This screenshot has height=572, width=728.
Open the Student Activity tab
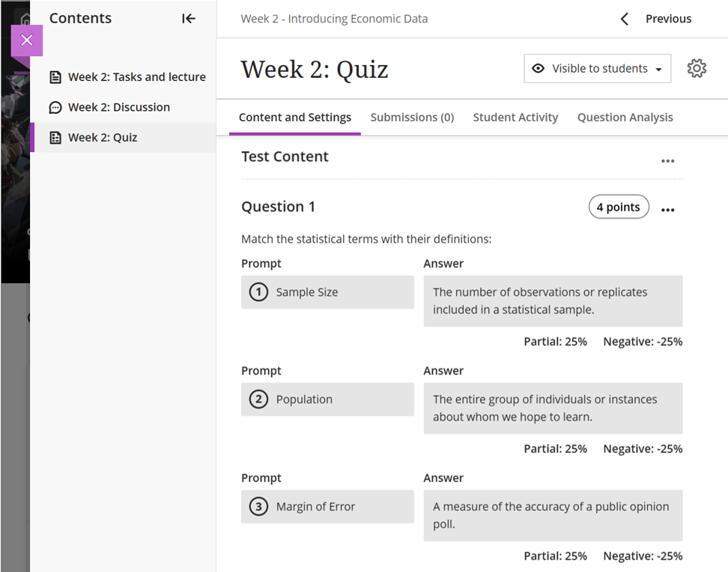515,118
